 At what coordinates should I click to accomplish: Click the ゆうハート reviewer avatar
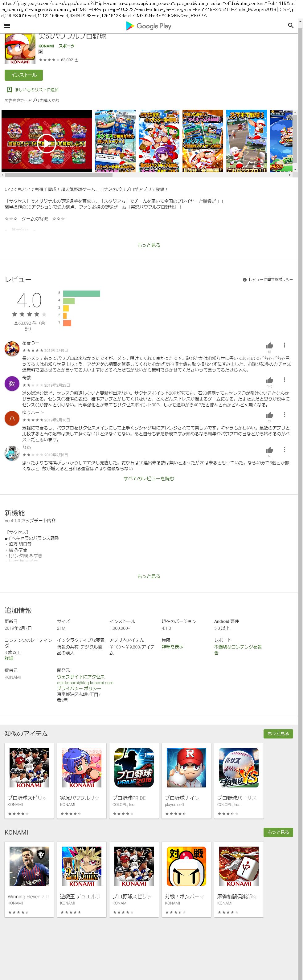(x=12, y=418)
